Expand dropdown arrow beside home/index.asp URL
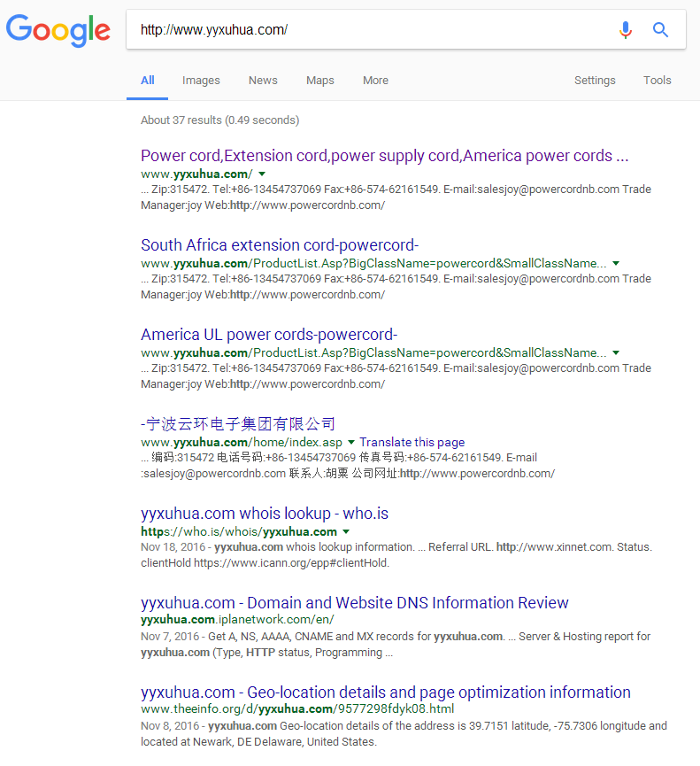 click(351, 442)
